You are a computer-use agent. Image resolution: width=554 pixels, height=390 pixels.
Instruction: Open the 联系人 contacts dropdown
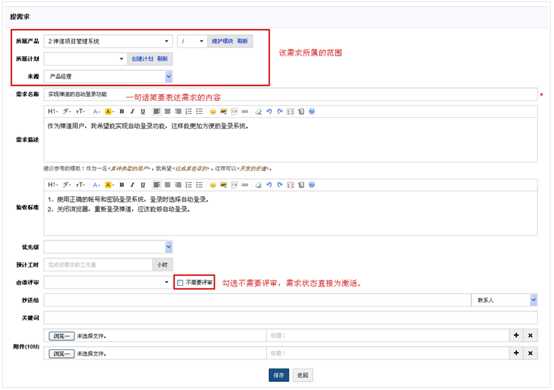504,300
